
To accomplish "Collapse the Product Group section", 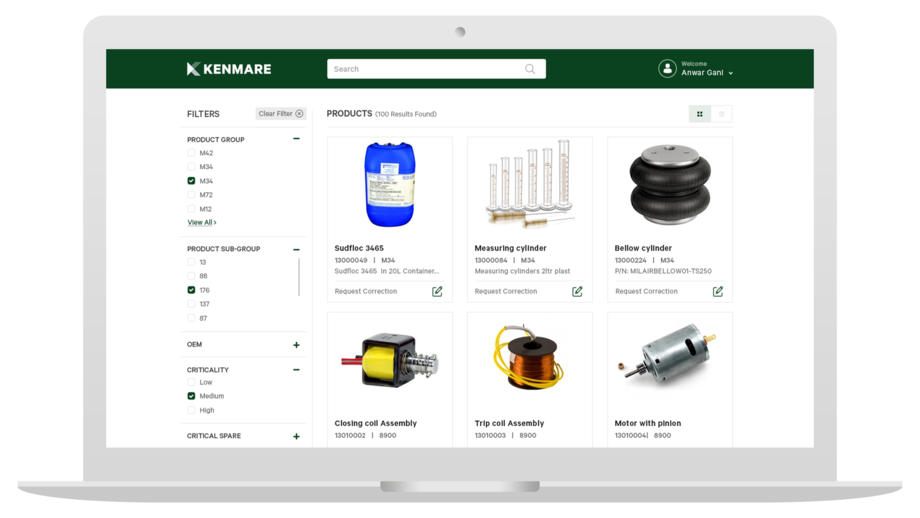I will 296,139.
